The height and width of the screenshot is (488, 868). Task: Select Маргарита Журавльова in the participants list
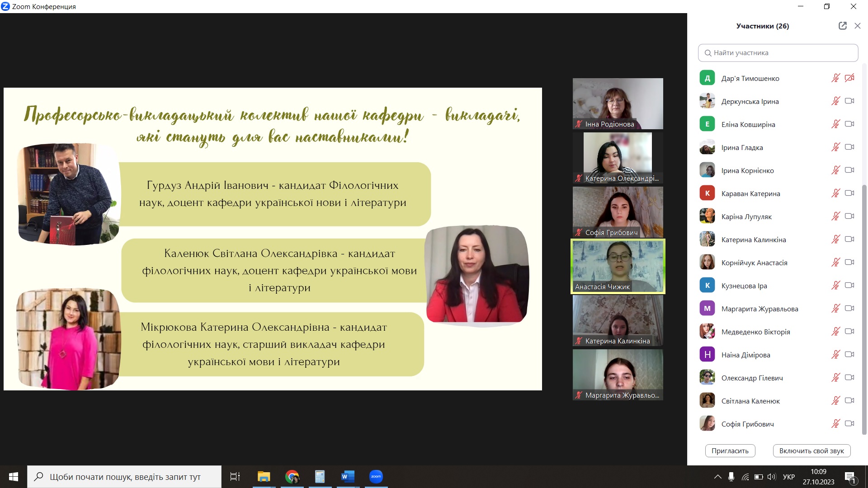point(759,309)
